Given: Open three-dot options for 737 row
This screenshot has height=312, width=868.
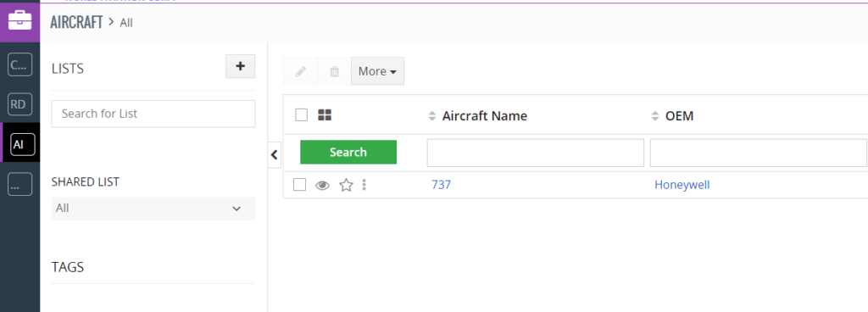Looking at the screenshot, I should 364,184.
